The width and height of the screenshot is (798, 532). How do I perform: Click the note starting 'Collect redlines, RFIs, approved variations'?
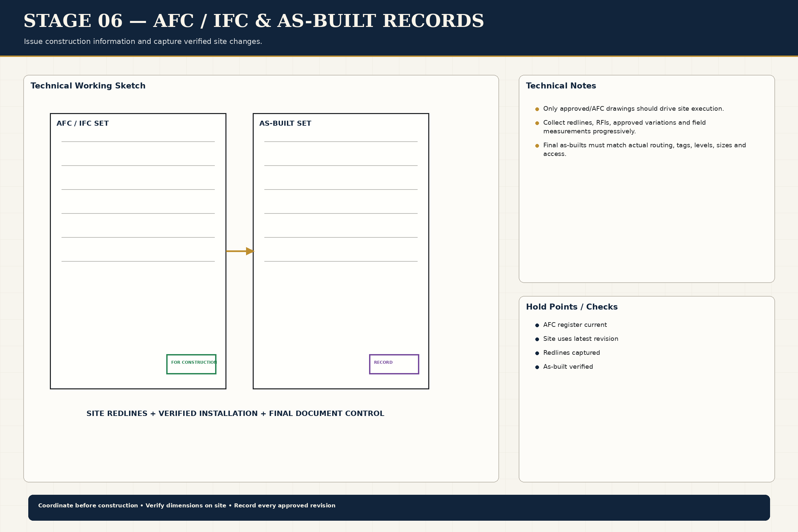click(624, 127)
